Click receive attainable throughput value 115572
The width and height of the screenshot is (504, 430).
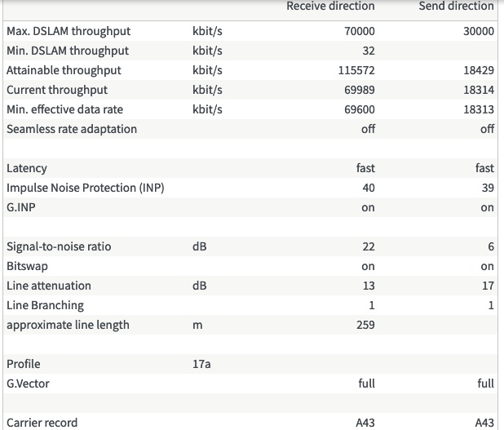click(x=356, y=70)
